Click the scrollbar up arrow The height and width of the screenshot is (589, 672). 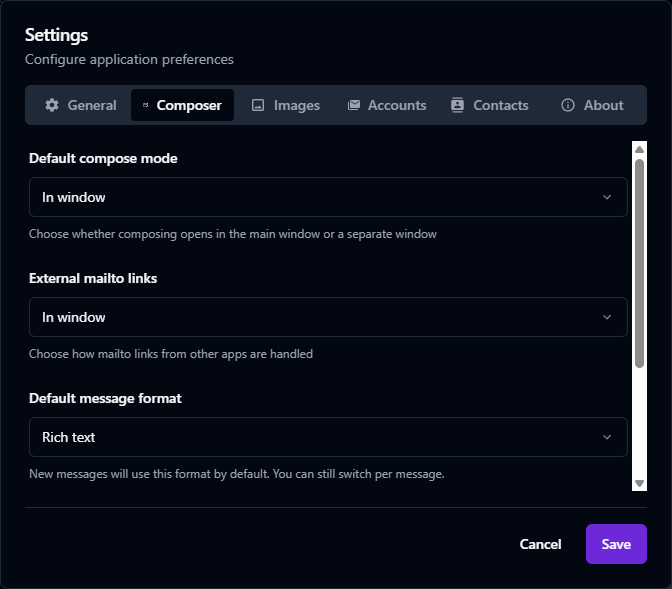[639, 149]
